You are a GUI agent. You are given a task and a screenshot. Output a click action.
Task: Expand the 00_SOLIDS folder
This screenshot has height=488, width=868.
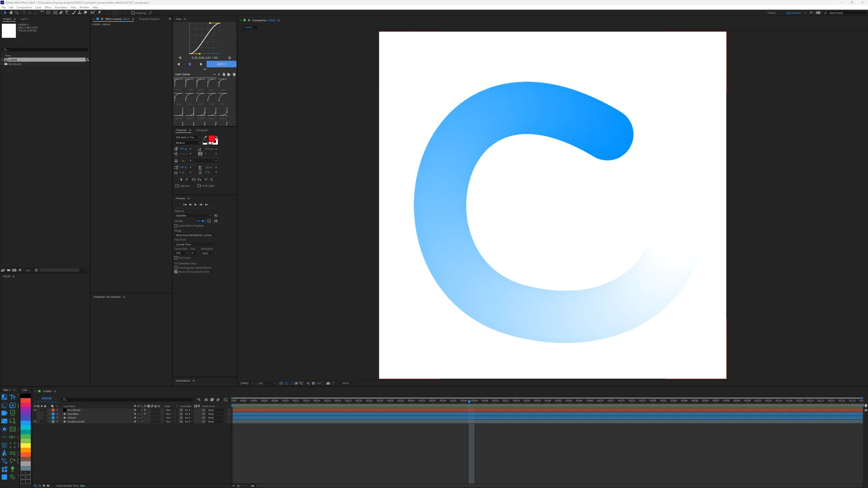pos(2,64)
